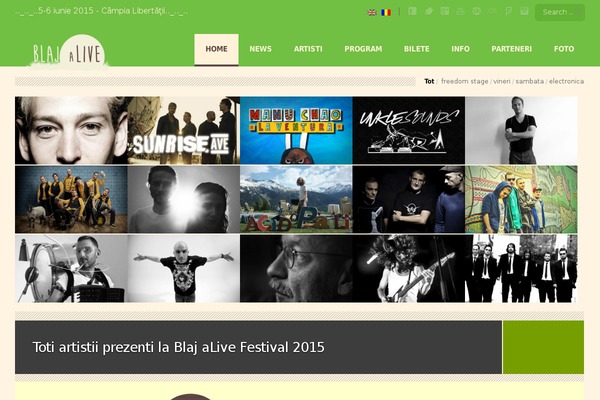Open the Sunrise Ave thumbnail
Viewport: 600px width, 400px height.
pyautogui.click(x=184, y=130)
